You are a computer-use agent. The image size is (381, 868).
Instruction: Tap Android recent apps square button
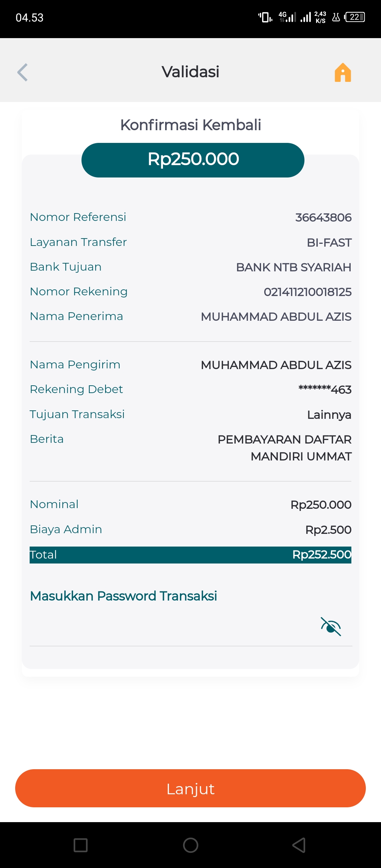coord(80,845)
